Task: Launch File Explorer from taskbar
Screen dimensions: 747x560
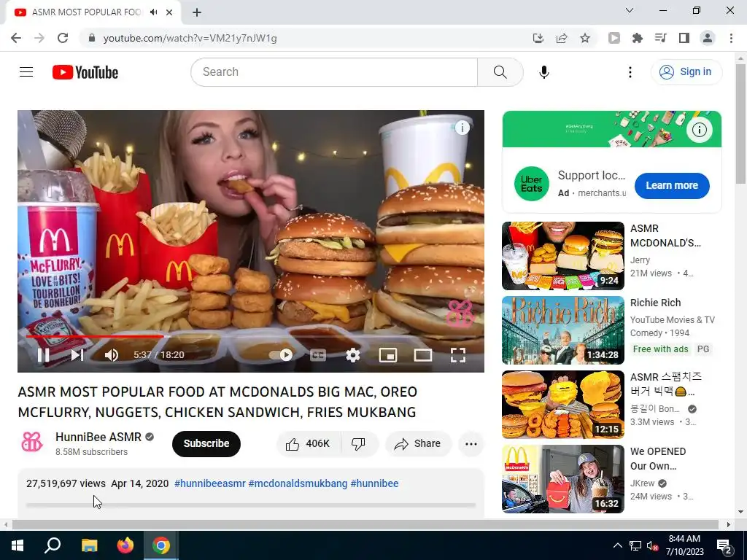Action: [89, 545]
